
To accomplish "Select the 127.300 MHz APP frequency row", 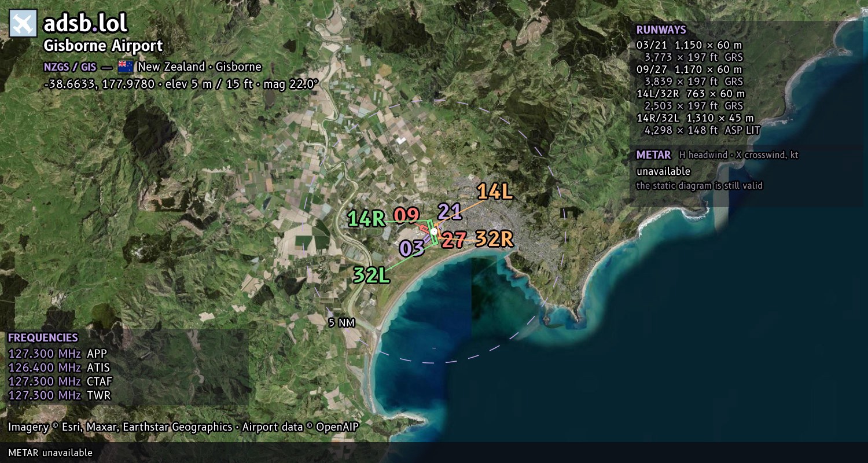I will [x=58, y=354].
